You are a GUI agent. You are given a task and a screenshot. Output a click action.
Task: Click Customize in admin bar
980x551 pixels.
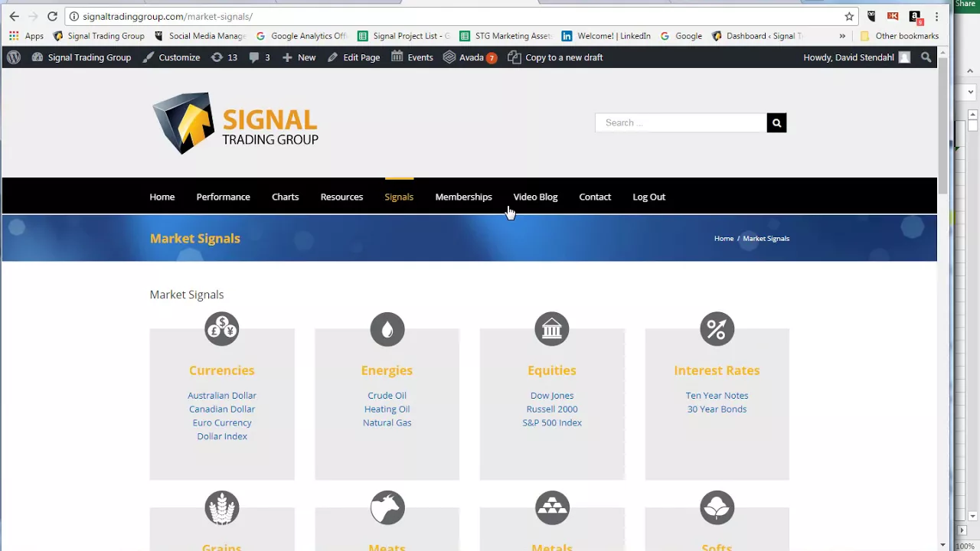point(171,57)
